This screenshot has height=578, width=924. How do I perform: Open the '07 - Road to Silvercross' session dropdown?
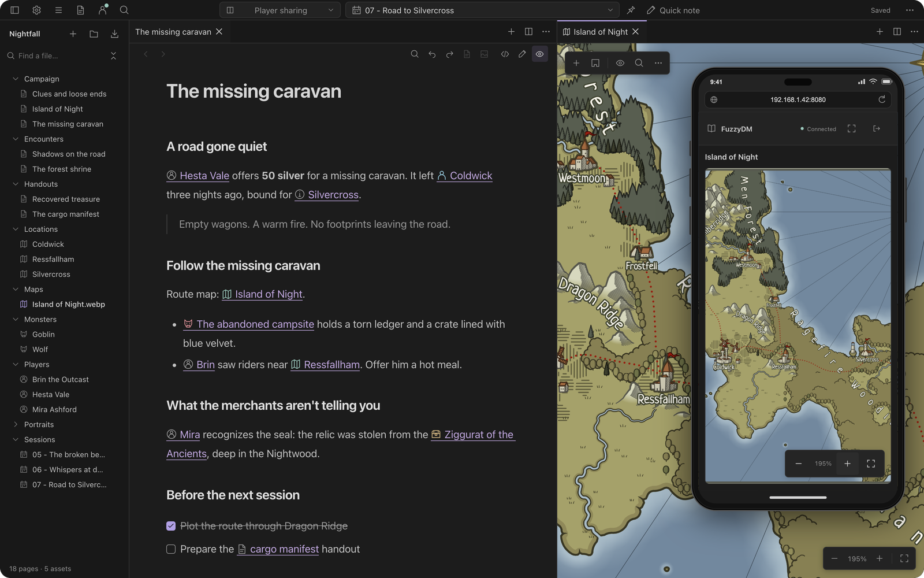click(x=482, y=10)
